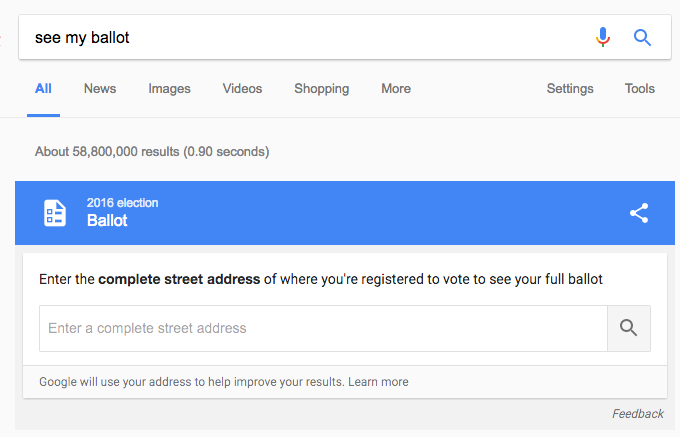Start voice search with microphone icon
This screenshot has width=680, height=437.
[x=603, y=37]
